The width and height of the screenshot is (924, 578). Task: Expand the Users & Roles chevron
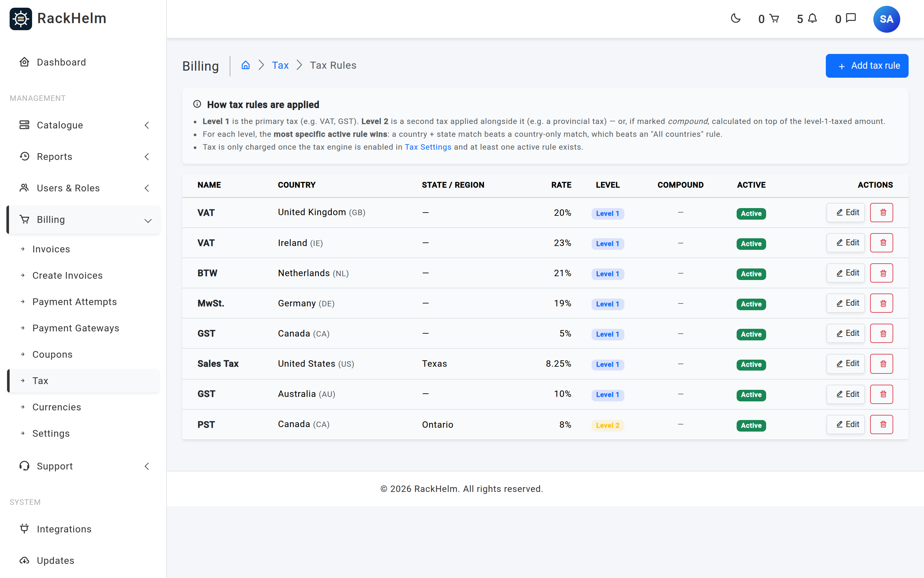[147, 188]
